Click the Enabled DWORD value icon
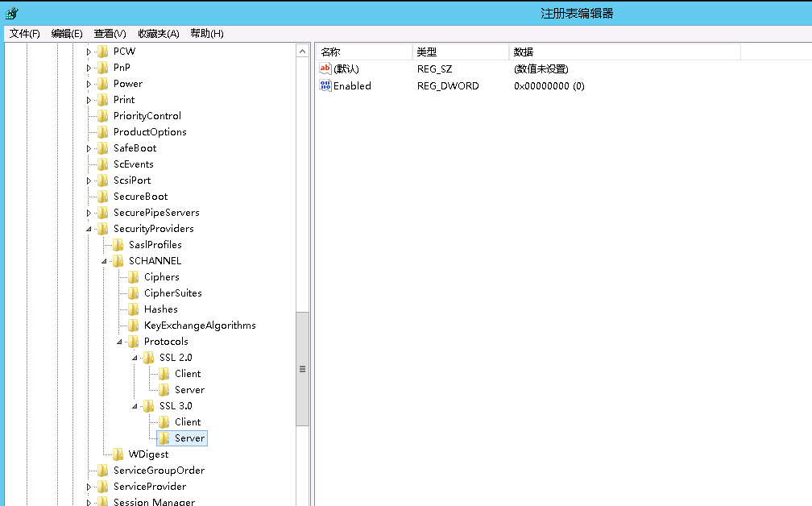The width and height of the screenshot is (812, 506). [325, 85]
